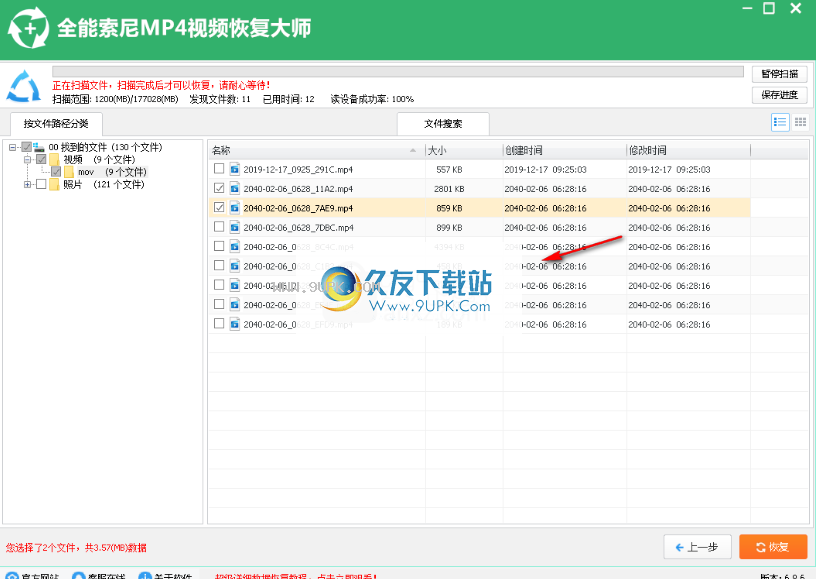Click size cell 2801 KB

tap(449, 188)
